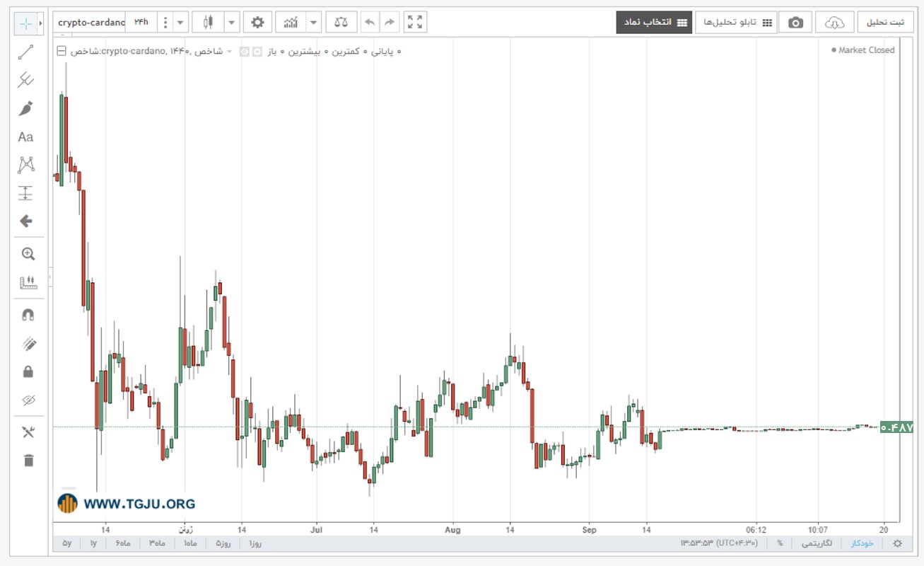924x566 pixels.
Task: Select the 5y time range
Action: coord(67,543)
